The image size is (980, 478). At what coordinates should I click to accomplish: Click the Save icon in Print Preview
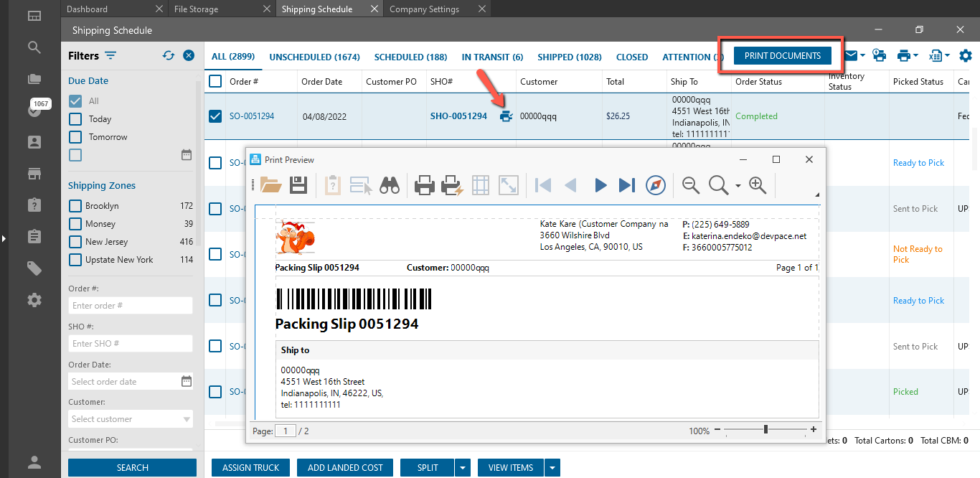point(298,185)
